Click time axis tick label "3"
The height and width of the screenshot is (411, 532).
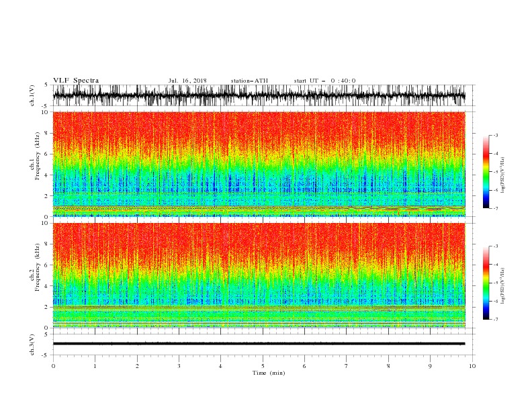pyautogui.click(x=179, y=366)
